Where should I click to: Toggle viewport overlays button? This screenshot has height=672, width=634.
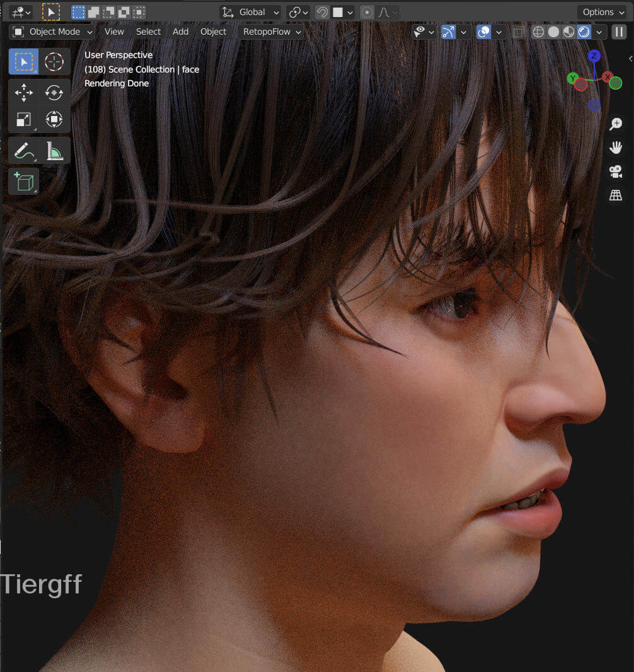(483, 32)
